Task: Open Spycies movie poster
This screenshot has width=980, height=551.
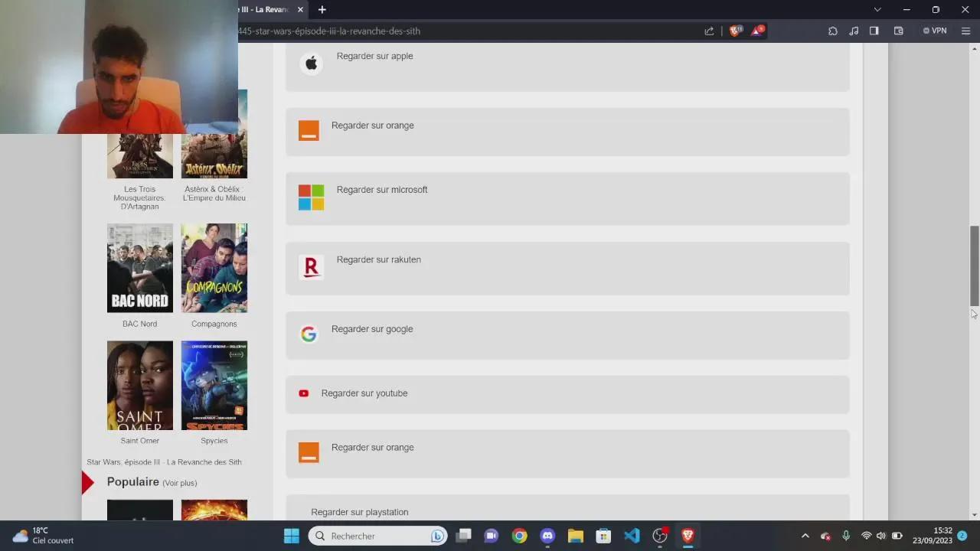Action: [x=214, y=386]
